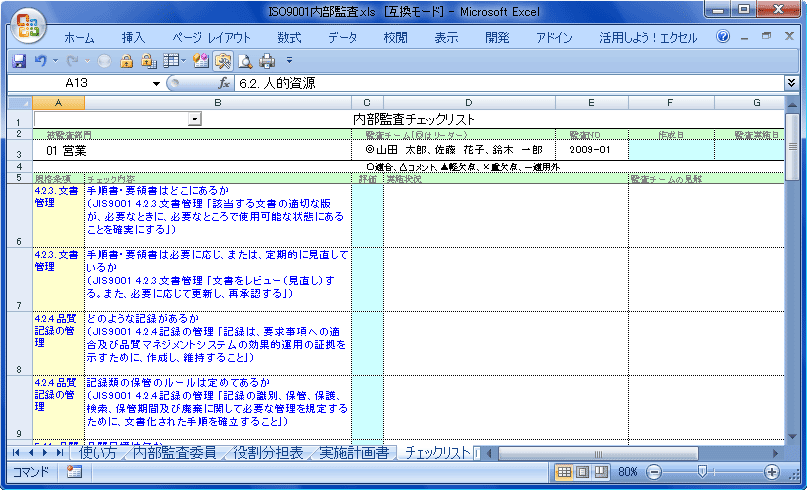Switch to the 使い方 sheet tab
Image resolution: width=807 pixels, height=490 pixels.
pyautogui.click(x=96, y=453)
